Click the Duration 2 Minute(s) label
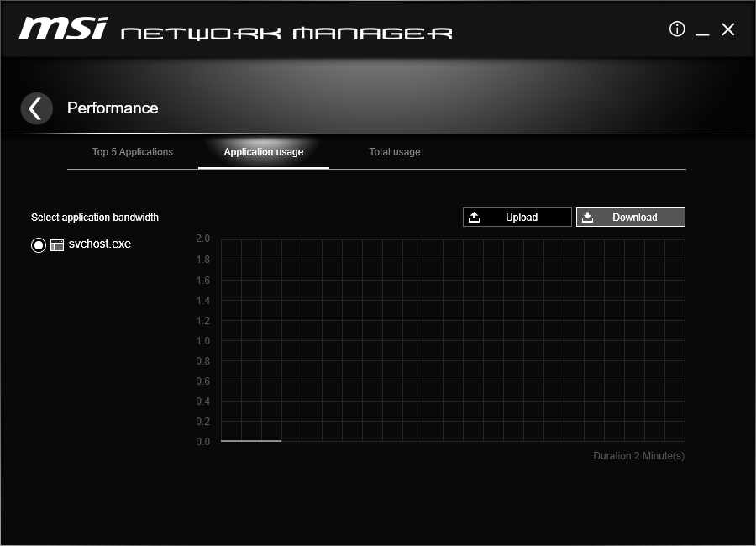This screenshot has width=756, height=546. (639, 456)
